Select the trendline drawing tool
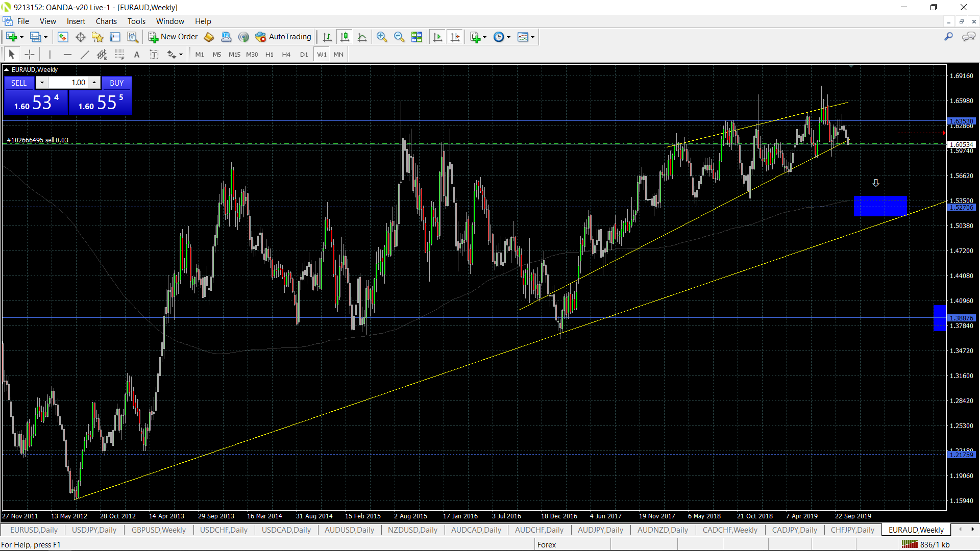The image size is (980, 551). (85, 54)
